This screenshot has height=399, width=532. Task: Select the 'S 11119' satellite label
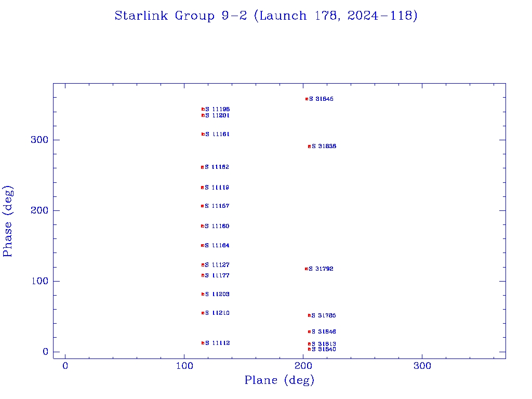coord(217,188)
